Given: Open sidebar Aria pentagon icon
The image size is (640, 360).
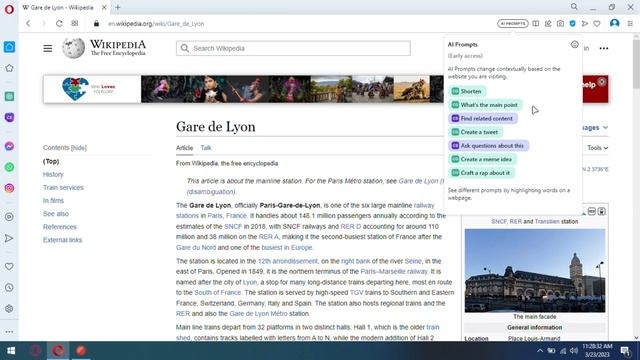Looking at the screenshot, I should coord(9,68).
